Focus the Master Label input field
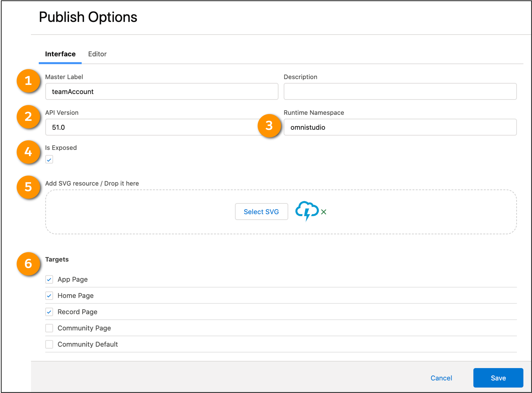532x393 pixels. 162,92
